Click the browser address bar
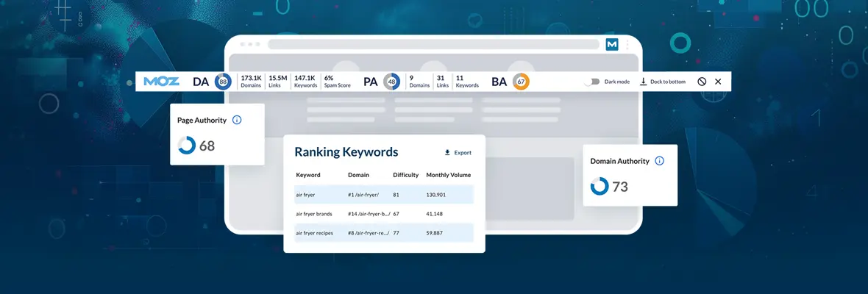Screen dimensions: 868x294 point(434,45)
